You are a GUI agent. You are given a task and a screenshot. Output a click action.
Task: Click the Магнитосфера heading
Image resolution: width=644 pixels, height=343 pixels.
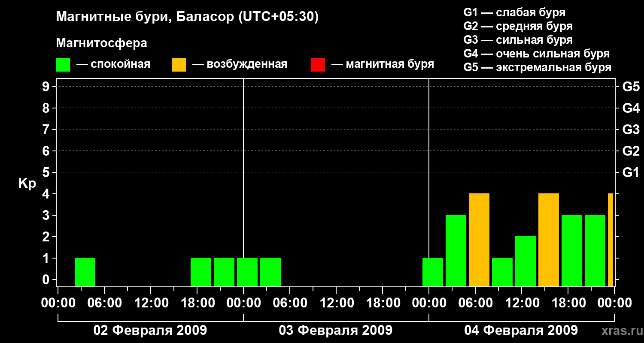pyautogui.click(x=101, y=43)
